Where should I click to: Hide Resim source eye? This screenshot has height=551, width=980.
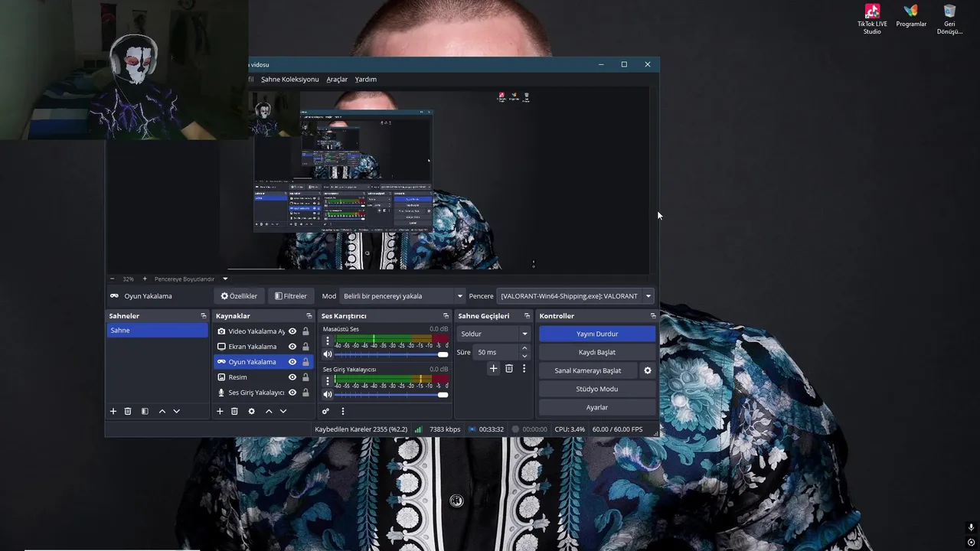[292, 377]
